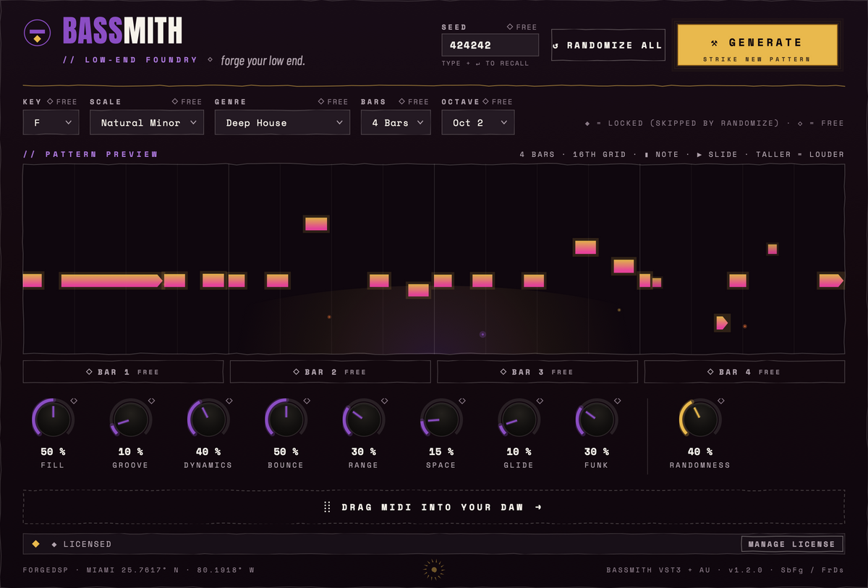The image size is (868, 588).
Task: Click the yellow Randomness knob
Action: click(x=699, y=419)
